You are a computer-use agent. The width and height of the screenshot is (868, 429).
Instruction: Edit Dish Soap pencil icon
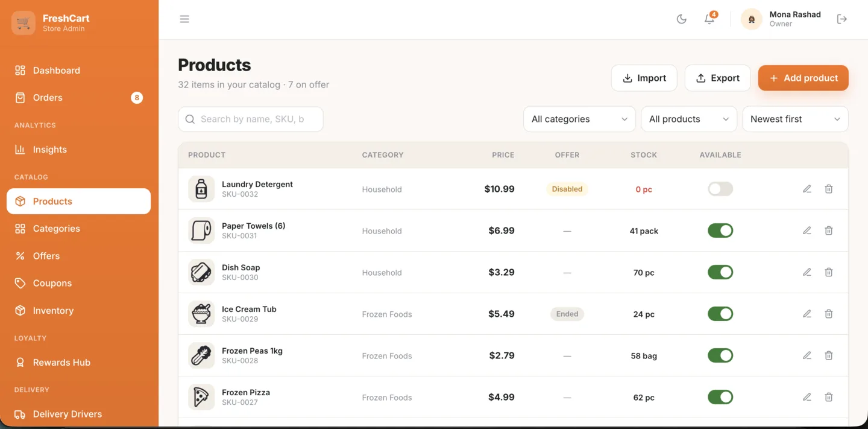tap(807, 272)
